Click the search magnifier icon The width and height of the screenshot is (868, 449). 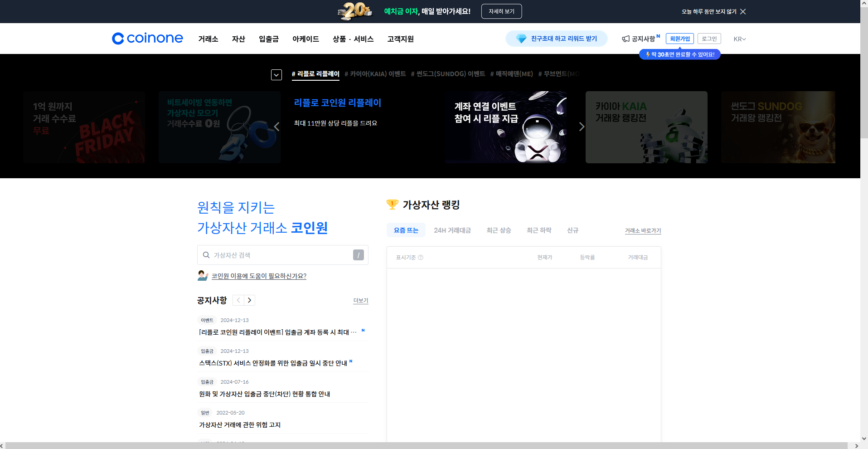(206, 255)
